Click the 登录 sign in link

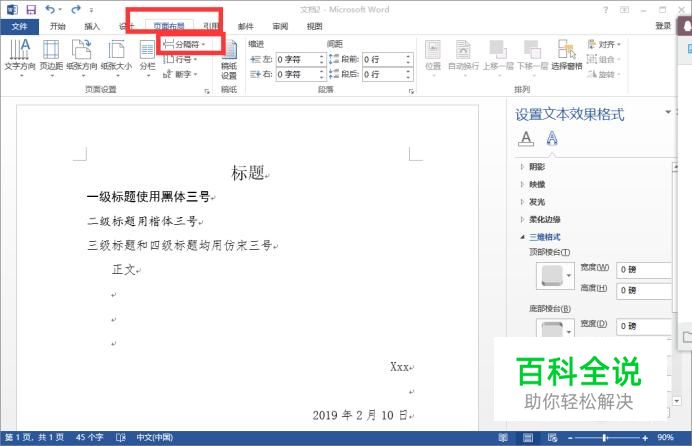tap(663, 26)
